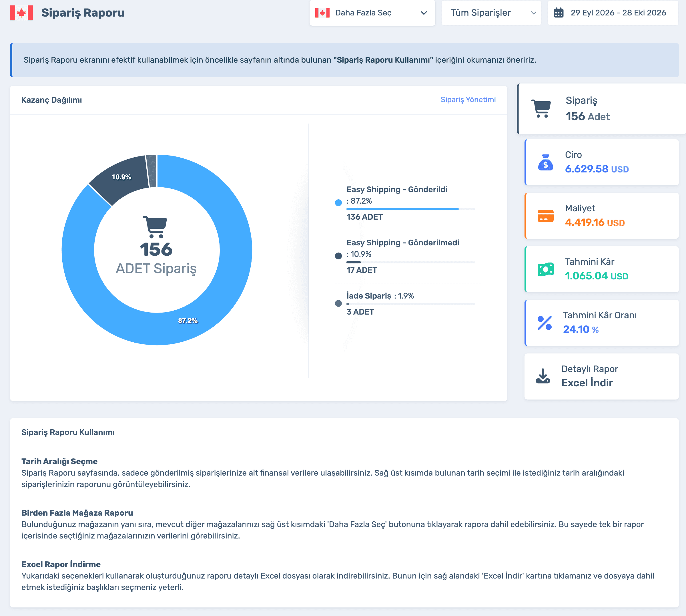The width and height of the screenshot is (686, 616).
Task: Click the Excel Rapor İndirme heading
Action: (61, 564)
